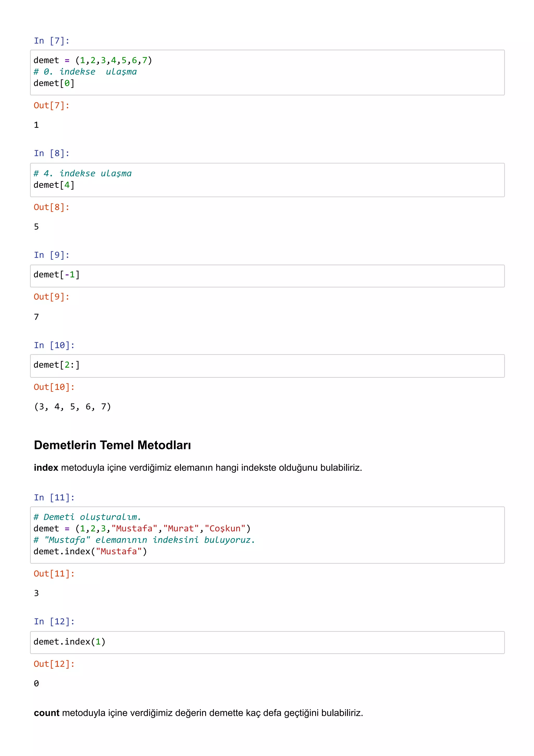The image size is (534, 756).
Task: Click the demet.index(1) code cell
Action: pyautogui.click(x=267, y=643)
